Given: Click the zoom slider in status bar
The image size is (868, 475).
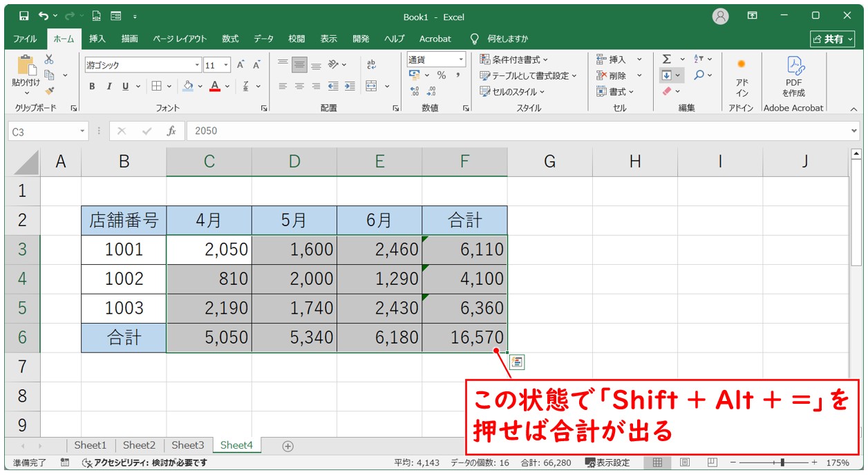Looking at the screenshot, I should coord(782,463).
